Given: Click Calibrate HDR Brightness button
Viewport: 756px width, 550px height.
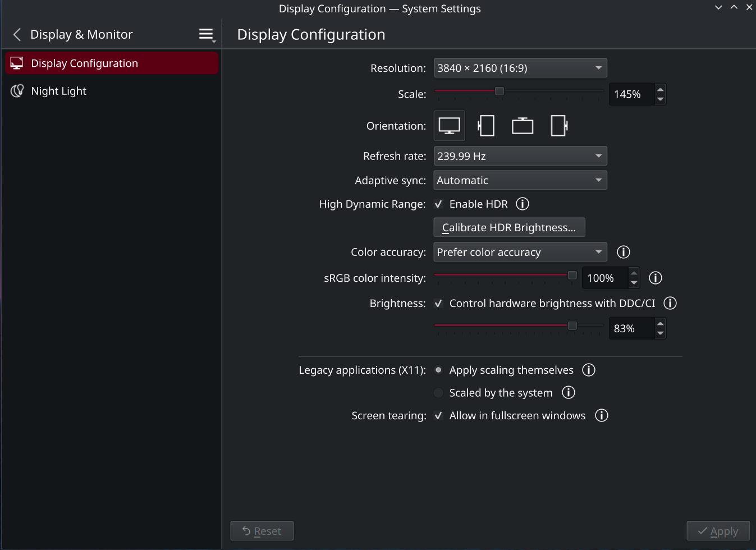Looking at the screenshot, I should [x=510, y=227].
